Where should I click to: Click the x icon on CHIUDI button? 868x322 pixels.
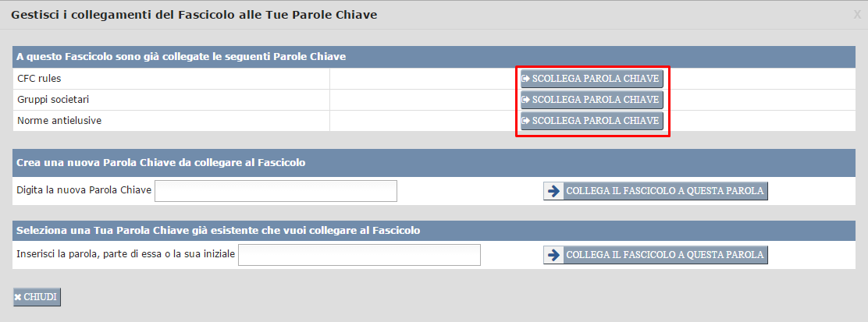coord(18,297)
